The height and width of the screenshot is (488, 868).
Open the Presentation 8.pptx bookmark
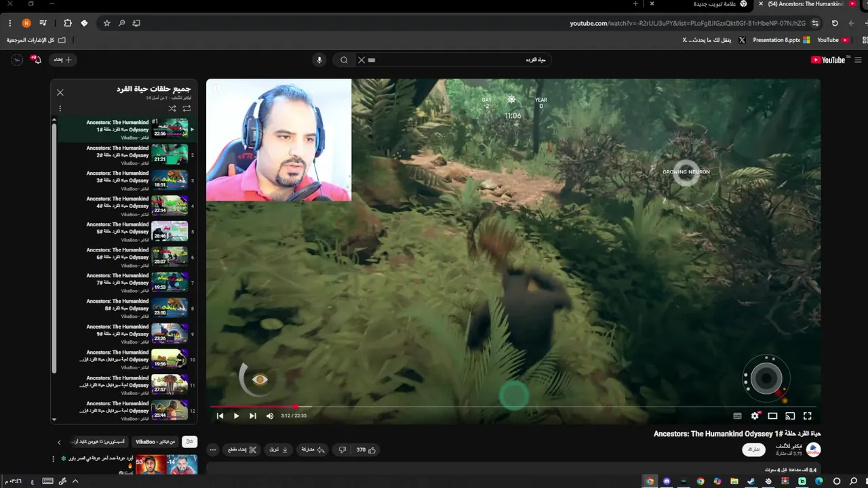[781, 40]
